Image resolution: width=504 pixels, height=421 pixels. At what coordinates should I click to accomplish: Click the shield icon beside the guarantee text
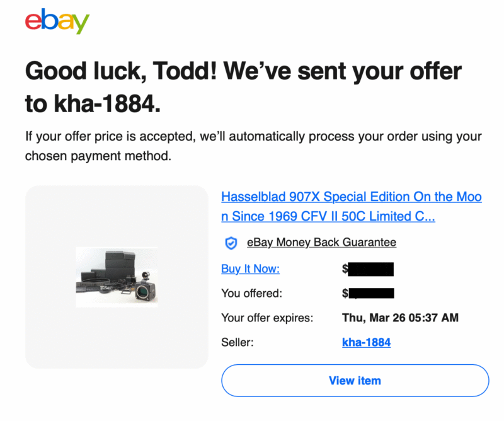pyautogui.click(x=231, y=242)
